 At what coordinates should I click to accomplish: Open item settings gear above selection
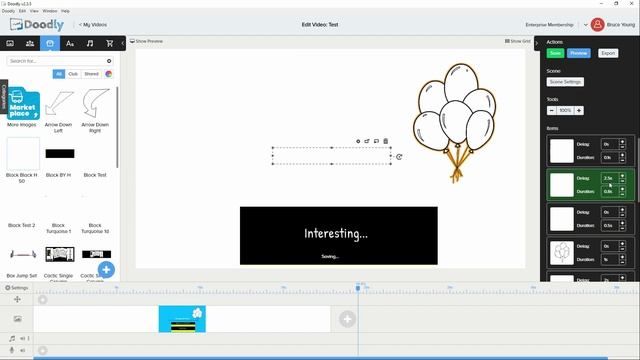[x=358, y=141]
